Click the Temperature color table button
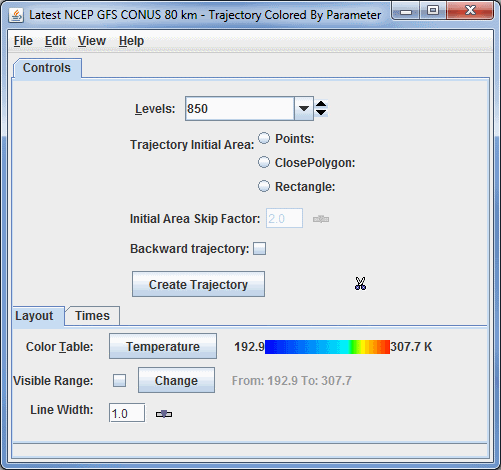Viewport: 501px width, 470px height. (163, 346)
